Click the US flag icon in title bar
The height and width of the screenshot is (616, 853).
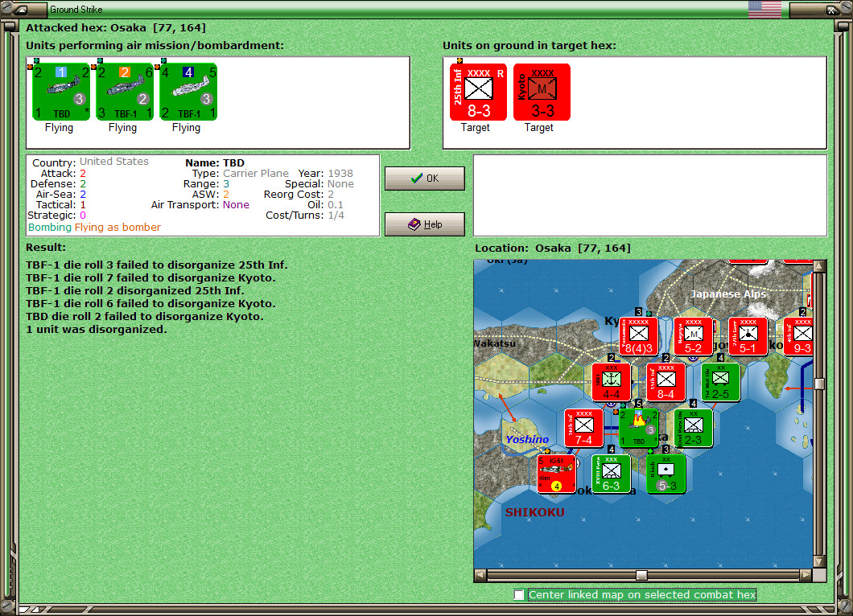tap(764, 9)
